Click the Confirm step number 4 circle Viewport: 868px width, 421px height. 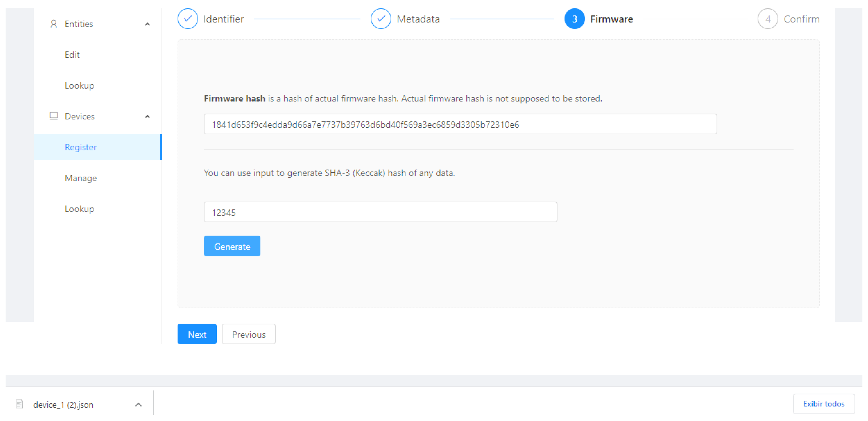(x=767, y=19)
